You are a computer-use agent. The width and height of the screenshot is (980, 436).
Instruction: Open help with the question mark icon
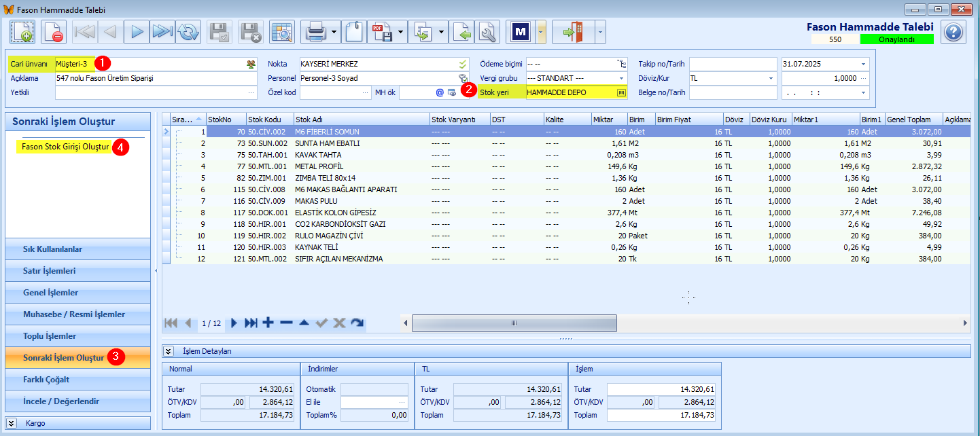pyautogui.click(x=953, y=31)
